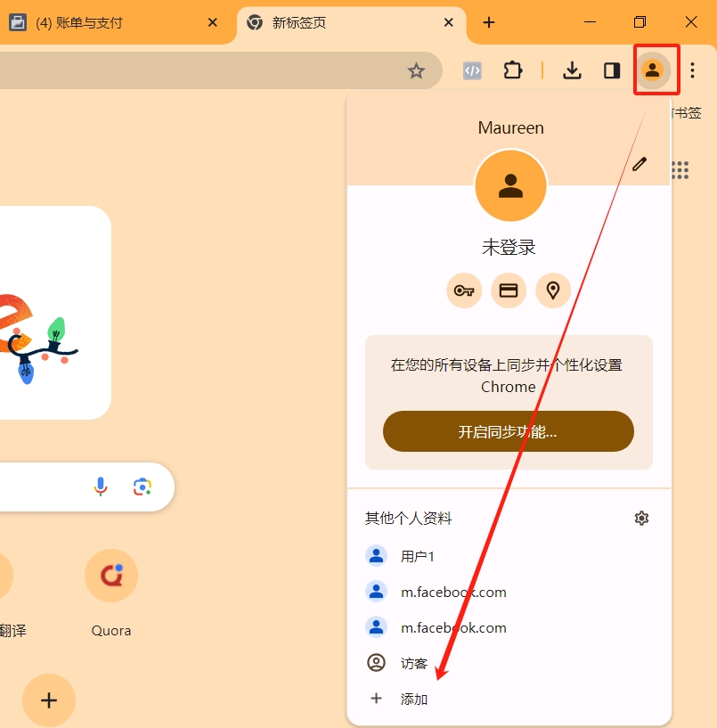Open manage profiles gear icon
Screen dimensions: 717x728
[x=641, y=518]
